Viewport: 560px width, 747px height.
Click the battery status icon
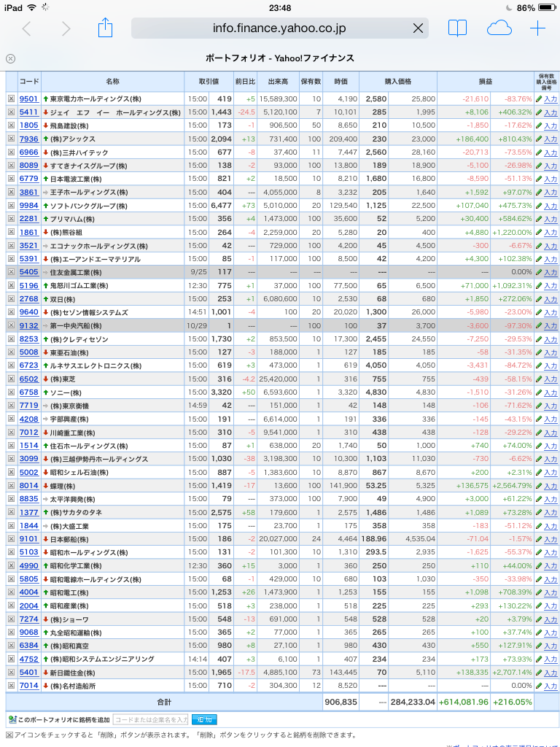[x=547, y=7]
